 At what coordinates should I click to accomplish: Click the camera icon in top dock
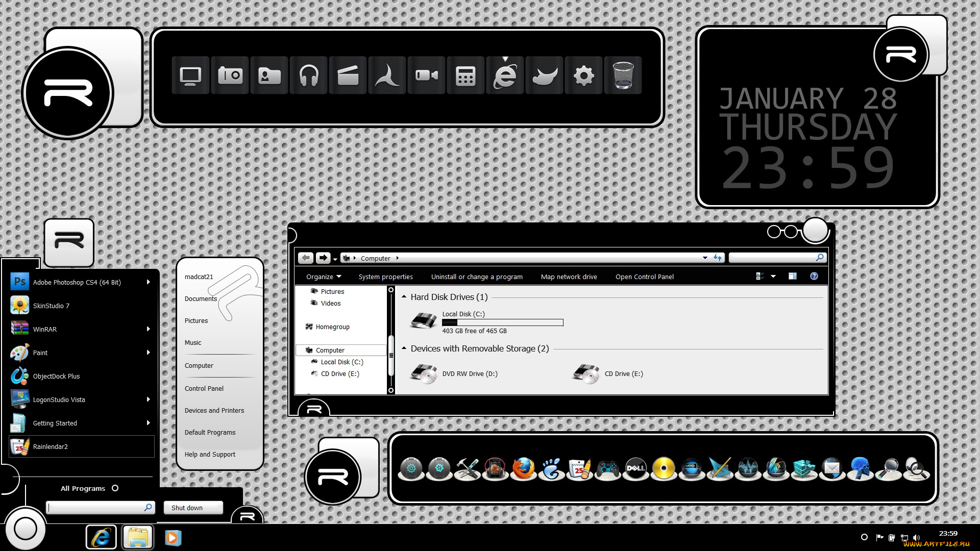coord(230,76)
